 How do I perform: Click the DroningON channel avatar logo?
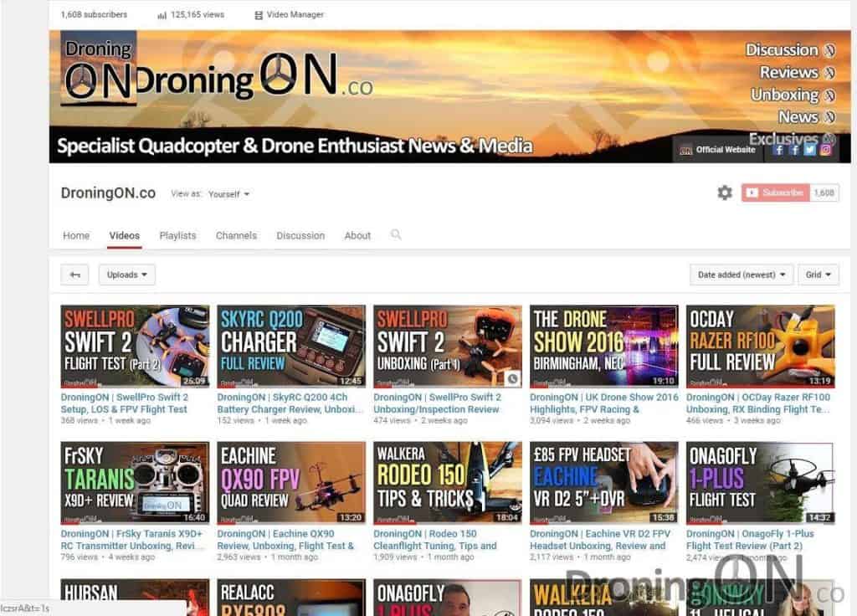coord(99,69)
